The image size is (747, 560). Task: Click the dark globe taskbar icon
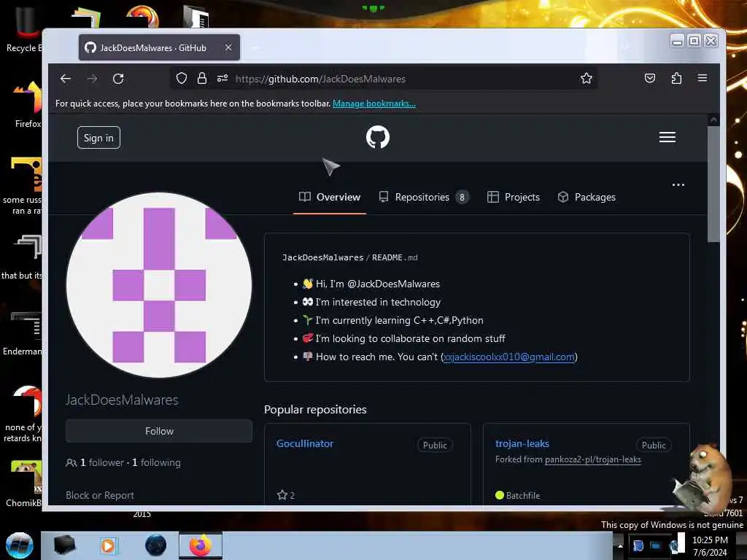click(156, 545)
